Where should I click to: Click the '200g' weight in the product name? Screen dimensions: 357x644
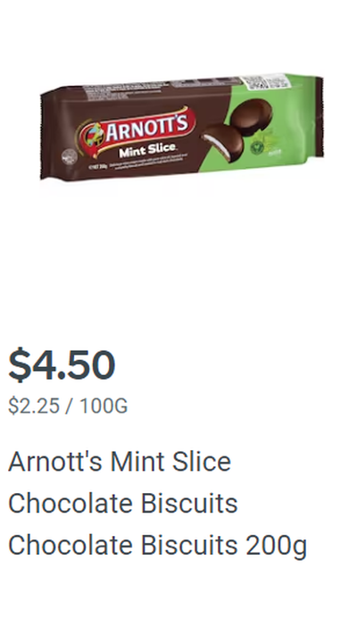coord(276,547)
